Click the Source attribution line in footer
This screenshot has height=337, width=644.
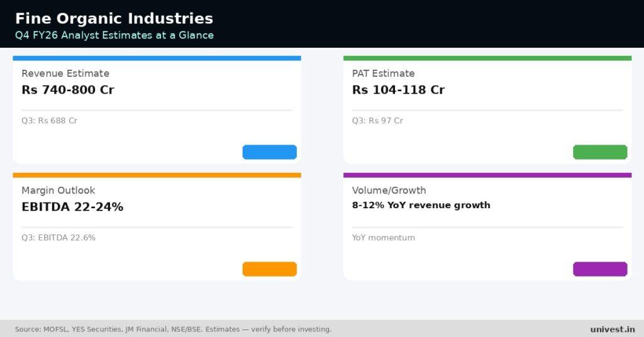[x=173, y=329]
